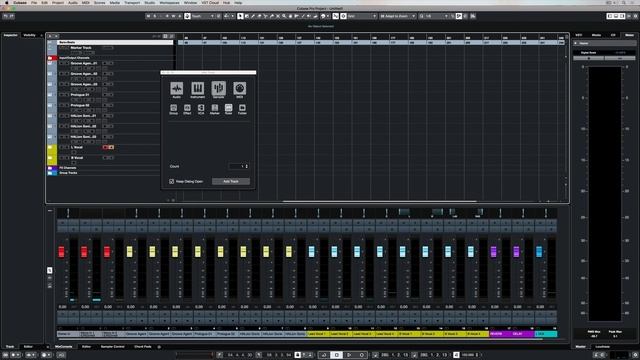The image size is (640, 360).
Task: Open the Workspaces menu
Action: pyautogui.click(x=169, y=2)
